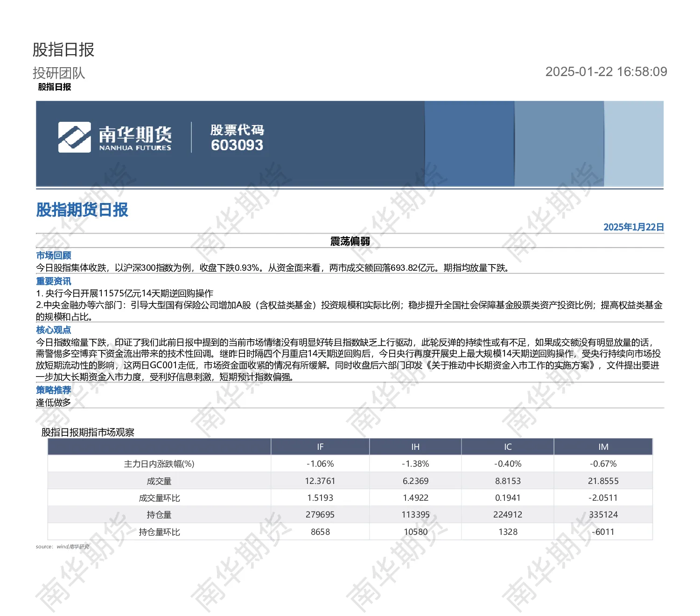Click the blue heading 股指期货日报
Image resolution: width=700 pixels, height=616 pixels.
(x=82, y=210)
